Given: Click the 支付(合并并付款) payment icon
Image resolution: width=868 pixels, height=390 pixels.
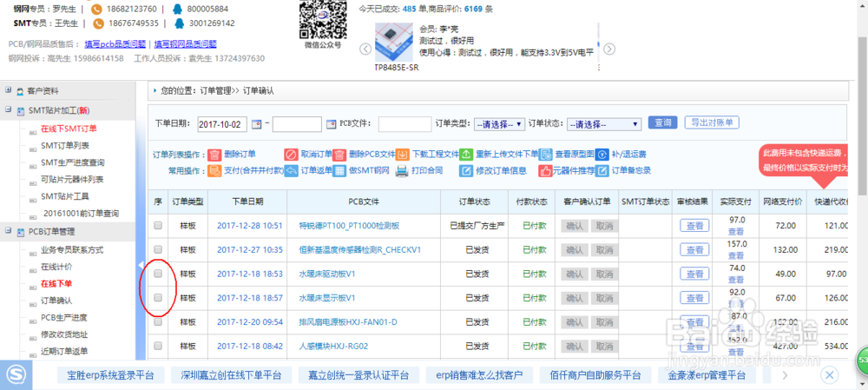Looking at the screenshot, I should click(214, 170).
